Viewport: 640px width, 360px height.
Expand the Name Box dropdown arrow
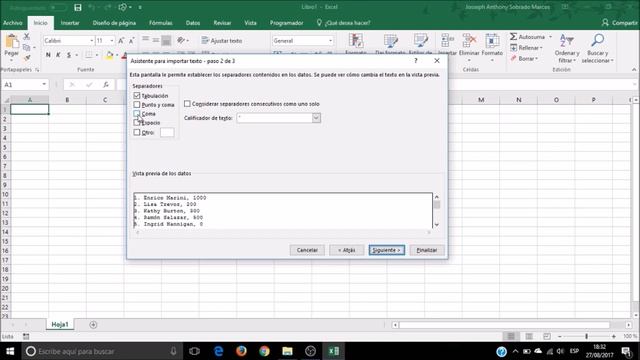click(x=44, y=84)
